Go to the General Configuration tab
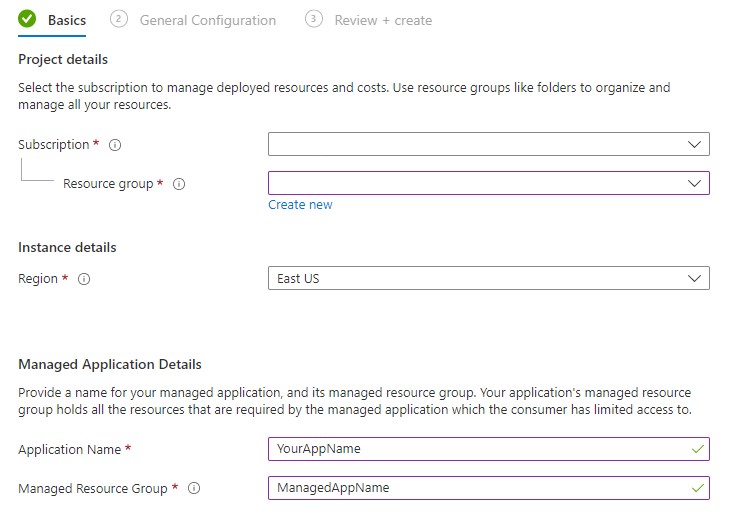This screenshot has height=527, width=737. [x=208, y=20]
